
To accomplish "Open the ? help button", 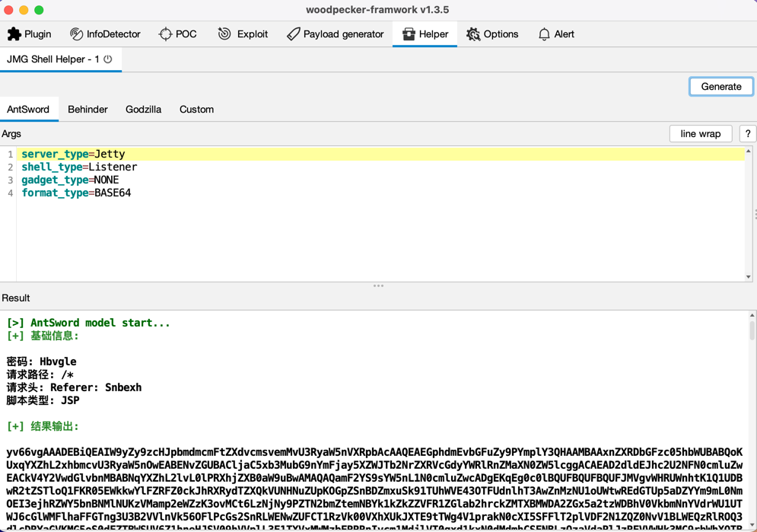I will point(748,134).
